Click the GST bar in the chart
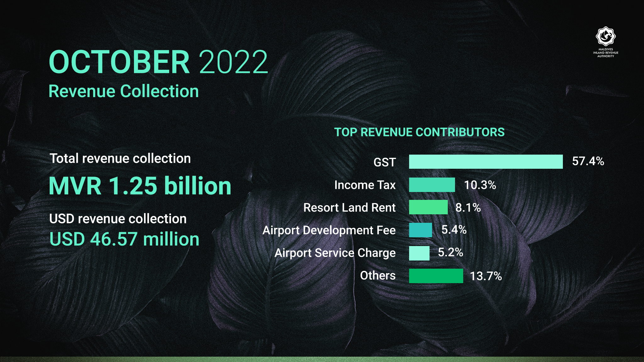Image resolution: width=644 pixels, height=362 pixels. pos(486,162)
